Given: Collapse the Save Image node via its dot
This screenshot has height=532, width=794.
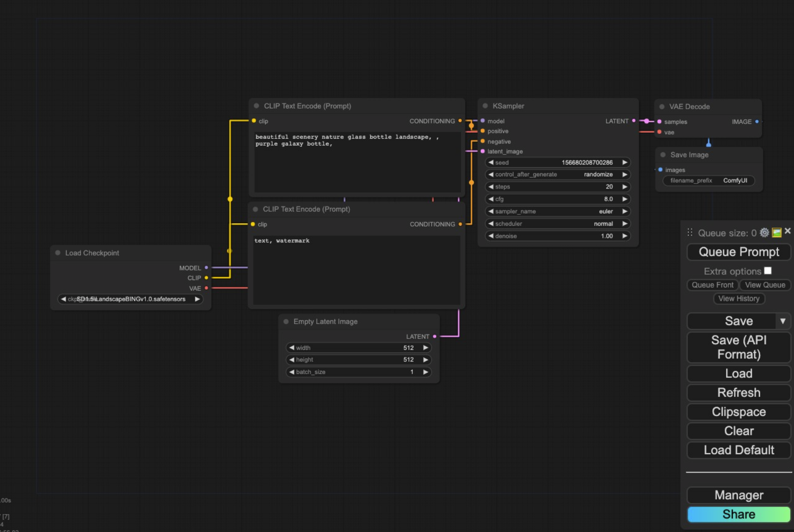Looking at the screenshot, I should pyautogui.click(x=663, y=155).
